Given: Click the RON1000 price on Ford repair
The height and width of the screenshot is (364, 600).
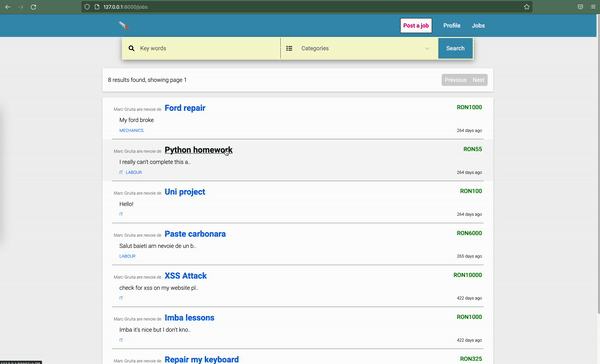Looking at the screenshot, I should pyautogui.click(x=469, y=107).
